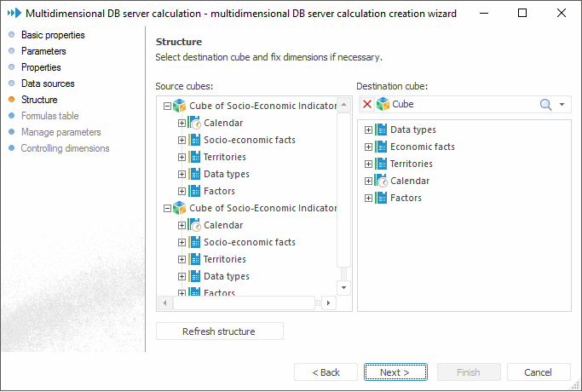
Task: Click the wizard arrow icon in title bar
Action: click(13, 13)
